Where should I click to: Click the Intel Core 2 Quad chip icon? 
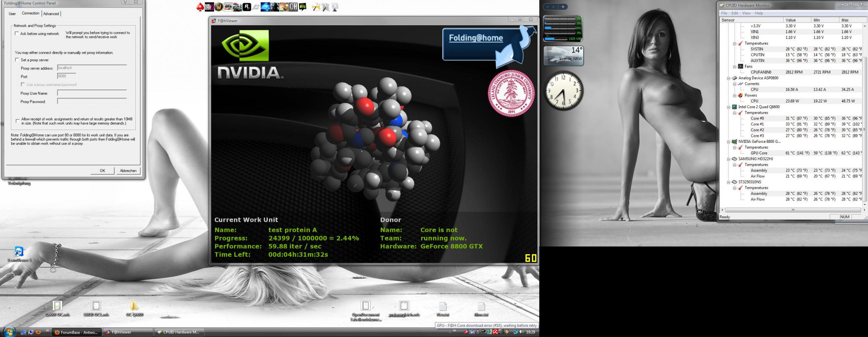734,107
